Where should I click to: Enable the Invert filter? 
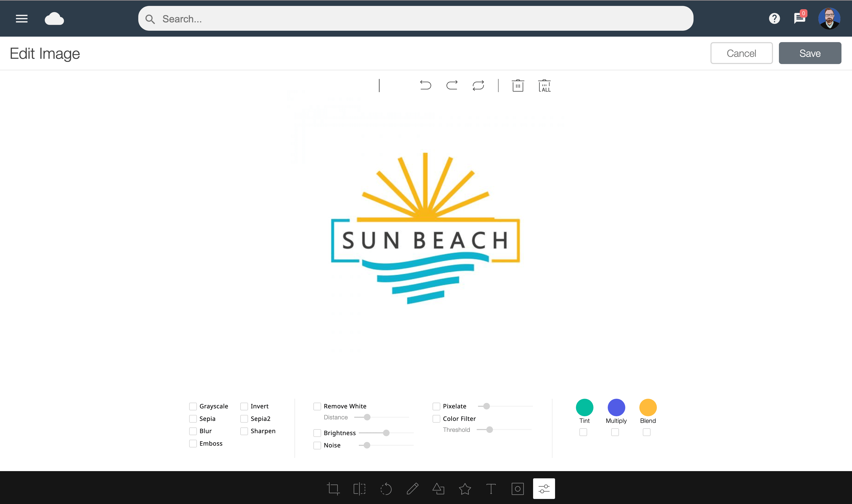[244, 406]
